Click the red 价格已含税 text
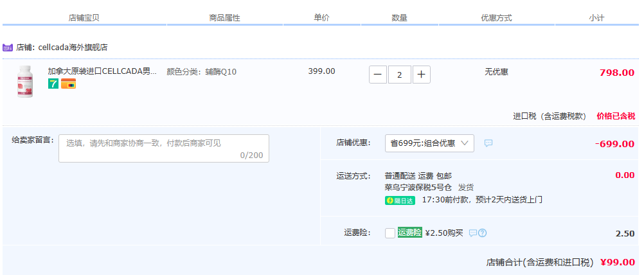644x275 pixels. tap(616, 116)
